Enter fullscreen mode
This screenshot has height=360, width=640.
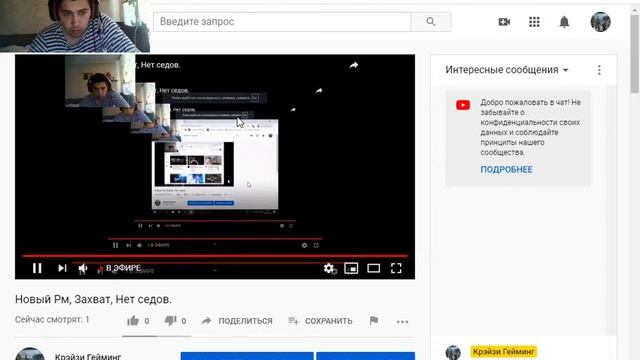click(x=396, y=268)
